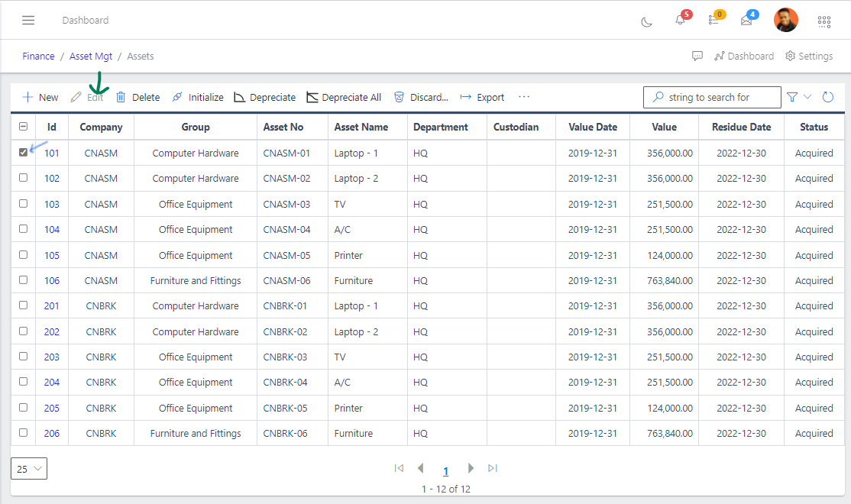Image resolution: width=851 pixels, height=504 pixels.
Task: Open the Depreciate action
Action: click(x=264, y=97)
